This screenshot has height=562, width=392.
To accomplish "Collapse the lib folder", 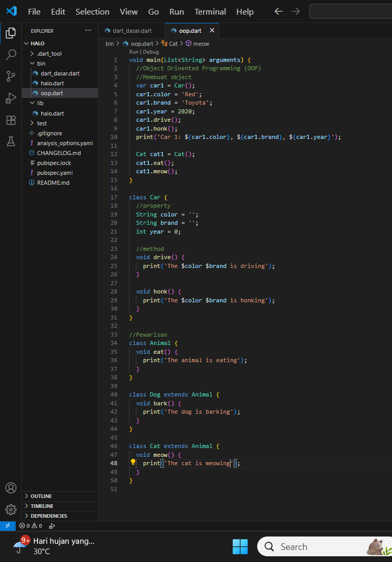I will [40, 103].
